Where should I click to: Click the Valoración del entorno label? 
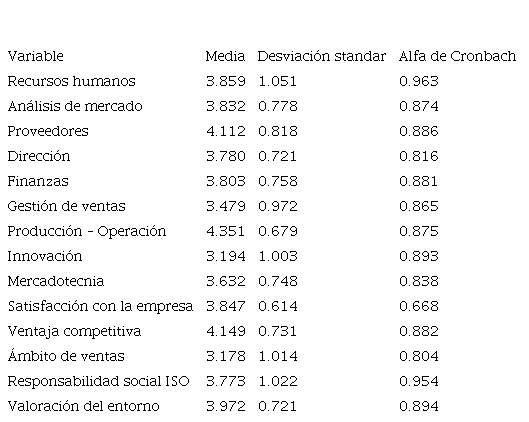[x=83, y=406]
